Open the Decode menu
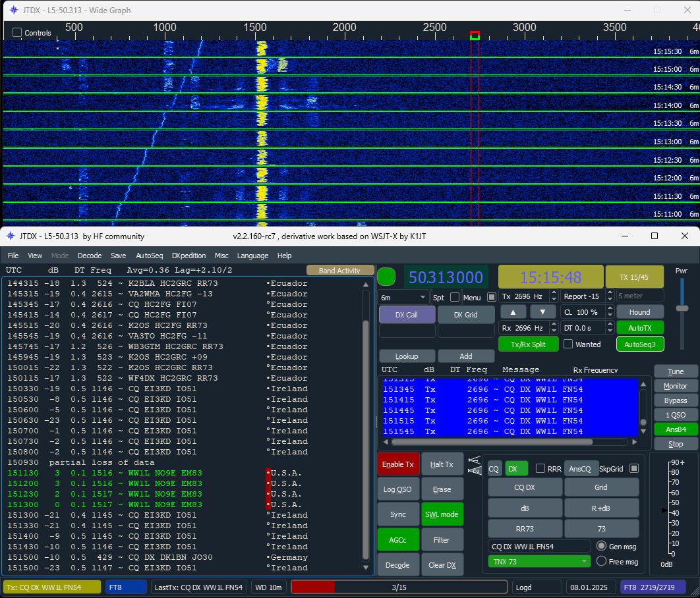The image size is (700, 598). [x=90, y=256]
